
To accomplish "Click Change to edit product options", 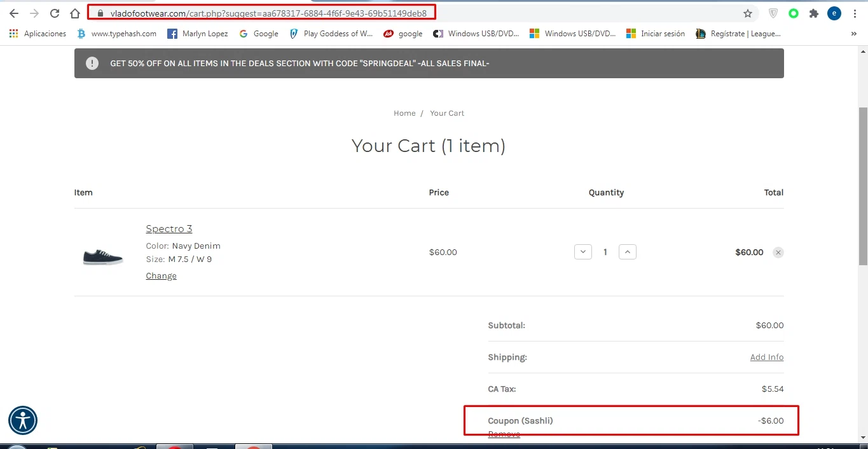I will point(162,276).
